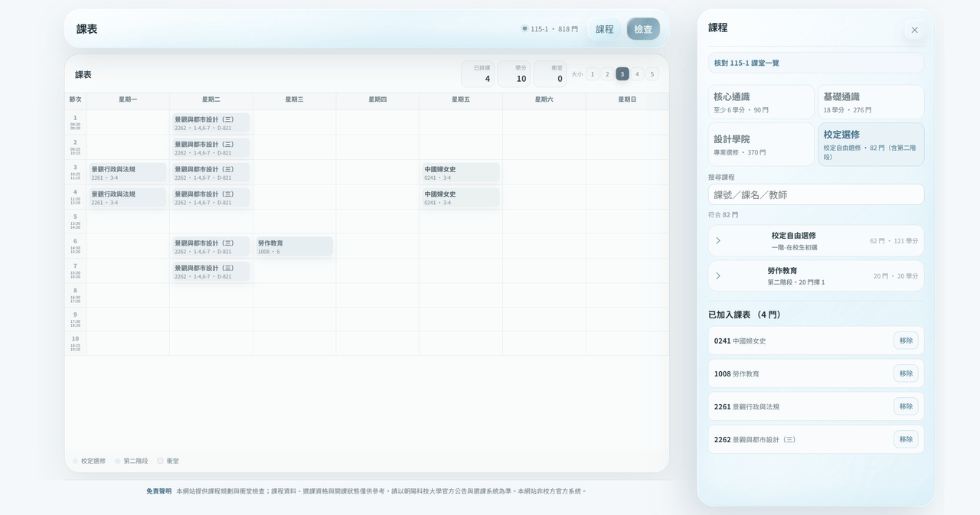The width and height of the screenshot is (980, 515).
Task: Click the 衝堂 0 stat box
Action: [x=550, y=74]
